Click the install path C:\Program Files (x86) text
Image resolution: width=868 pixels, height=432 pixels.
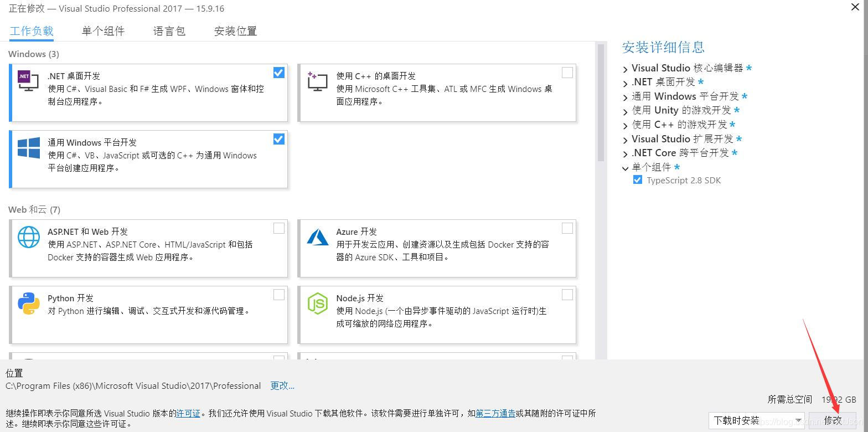133,385
